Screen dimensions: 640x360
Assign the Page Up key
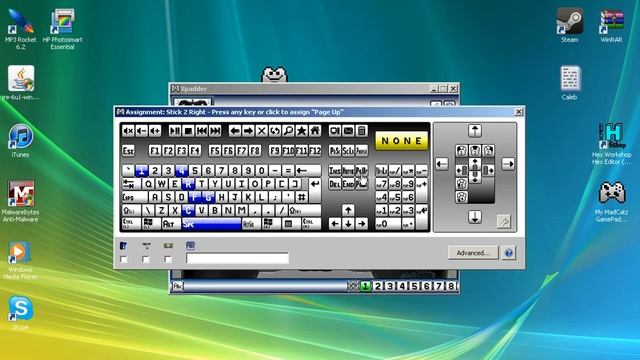point(362,170)
